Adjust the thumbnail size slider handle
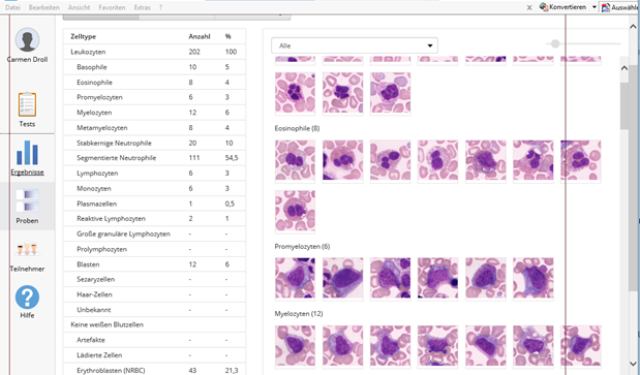The height and width of the screenshot is (375, 640). pyautogui.click(x=555, y=44)
